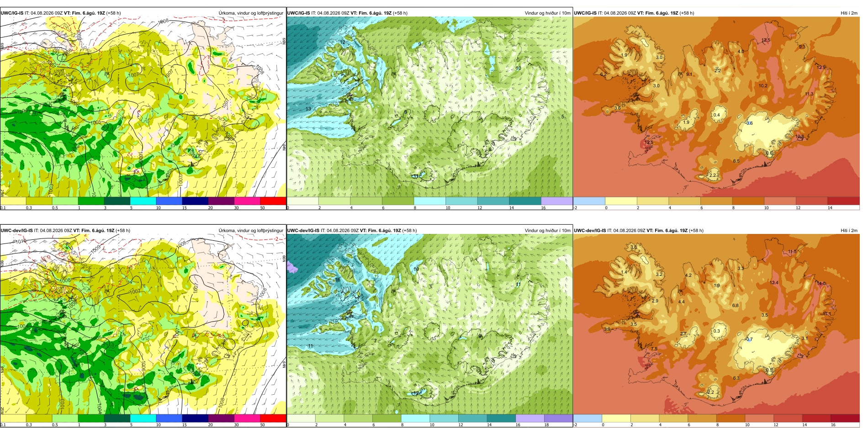Click the UWC/IG-IS run header of the precipitation panel

pos(61,13)
